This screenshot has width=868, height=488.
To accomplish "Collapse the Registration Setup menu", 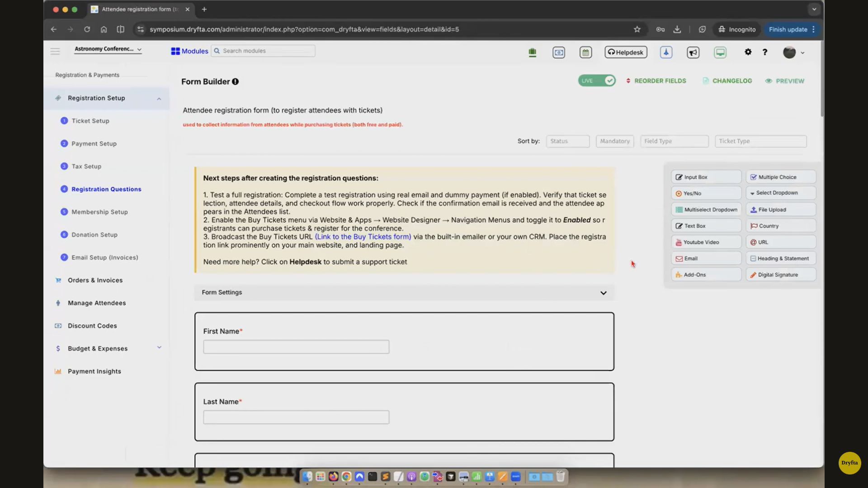I will [159, 99].
